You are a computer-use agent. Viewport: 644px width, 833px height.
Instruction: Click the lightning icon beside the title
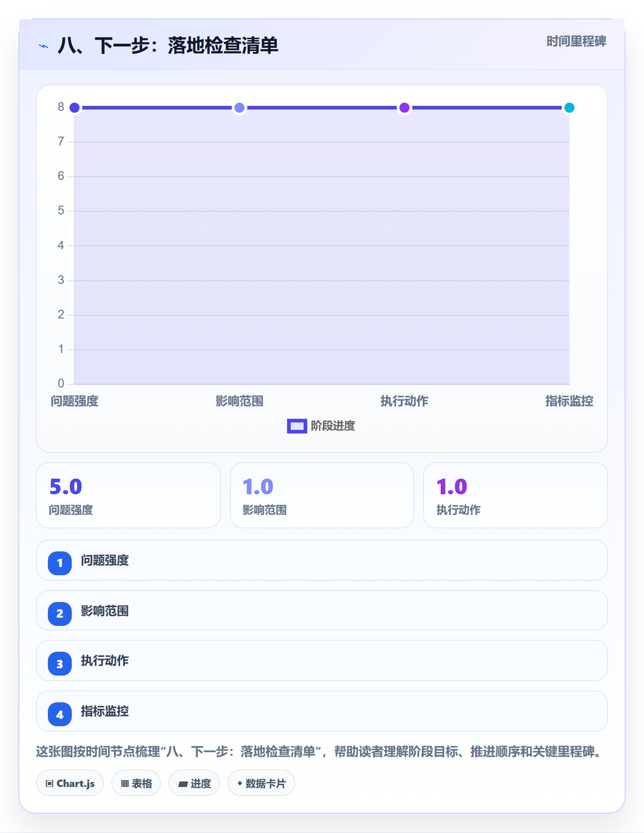(x=44, y=46)
